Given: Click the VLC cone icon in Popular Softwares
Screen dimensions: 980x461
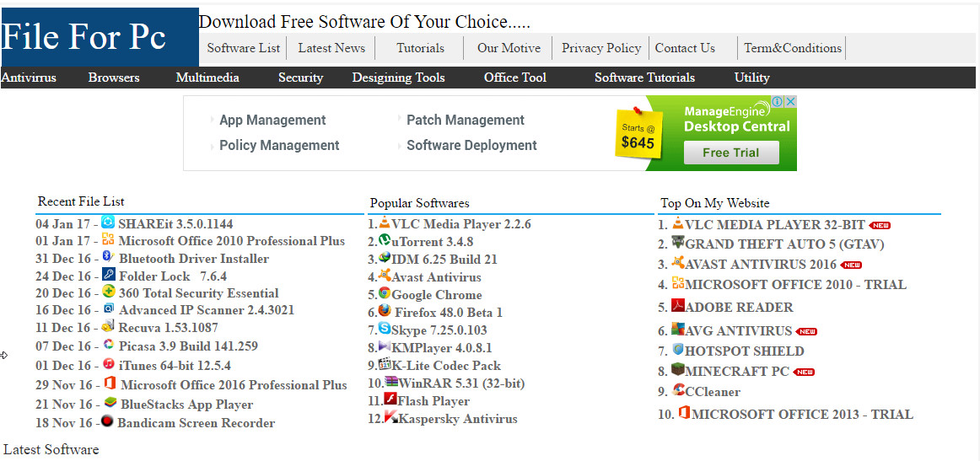Looking at the screenshot, I should 385,222.
